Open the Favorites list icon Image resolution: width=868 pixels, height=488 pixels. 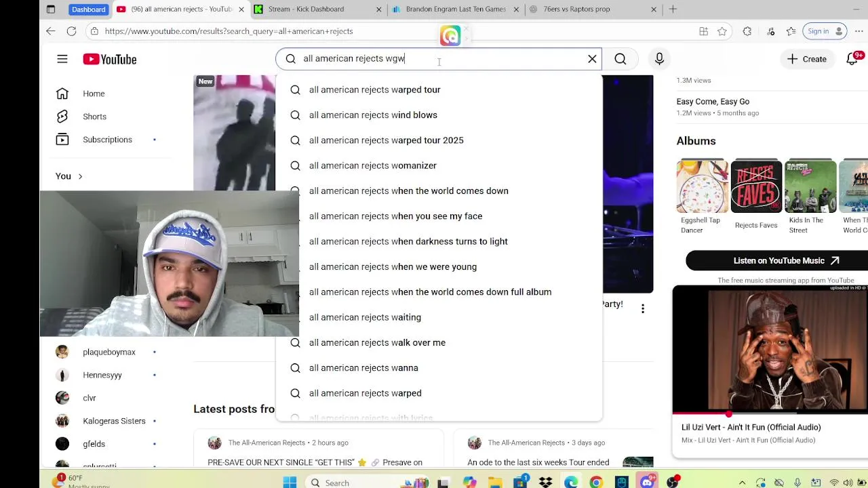point(791,31)
